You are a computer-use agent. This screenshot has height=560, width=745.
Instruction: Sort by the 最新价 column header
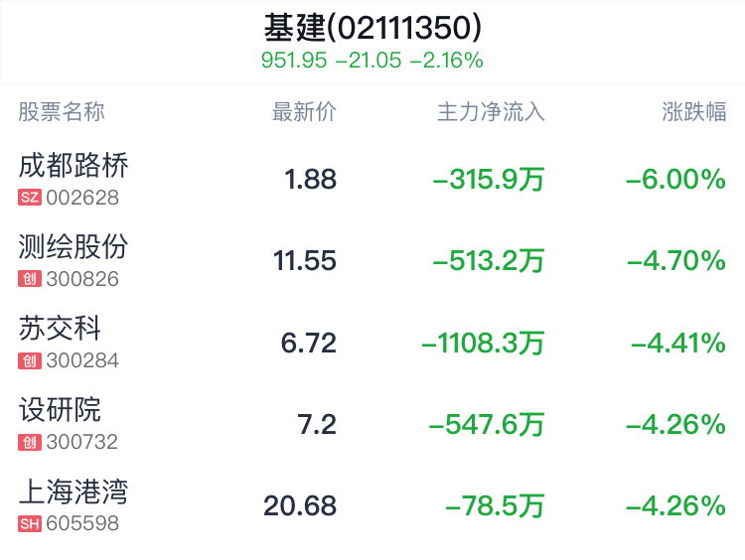[x=304, y=111]
